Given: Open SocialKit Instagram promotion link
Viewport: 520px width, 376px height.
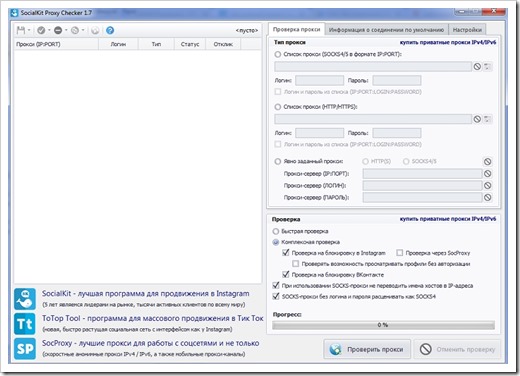Looking at the screenshot, I should (145, 294).
